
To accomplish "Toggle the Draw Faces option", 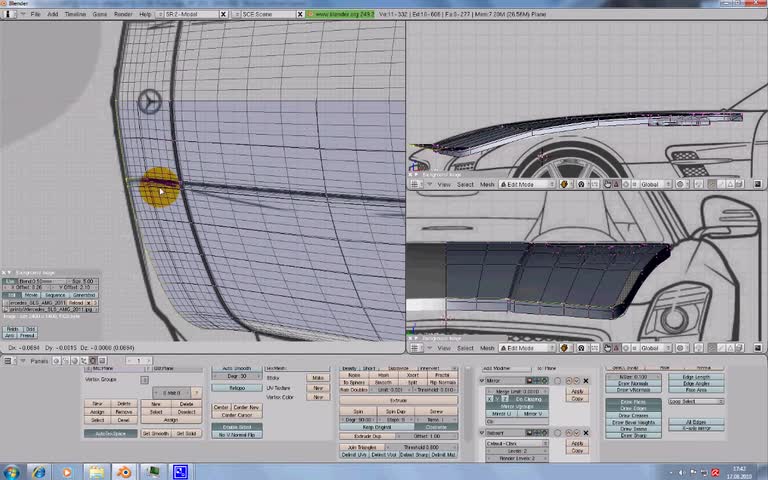I will (634, 402).
